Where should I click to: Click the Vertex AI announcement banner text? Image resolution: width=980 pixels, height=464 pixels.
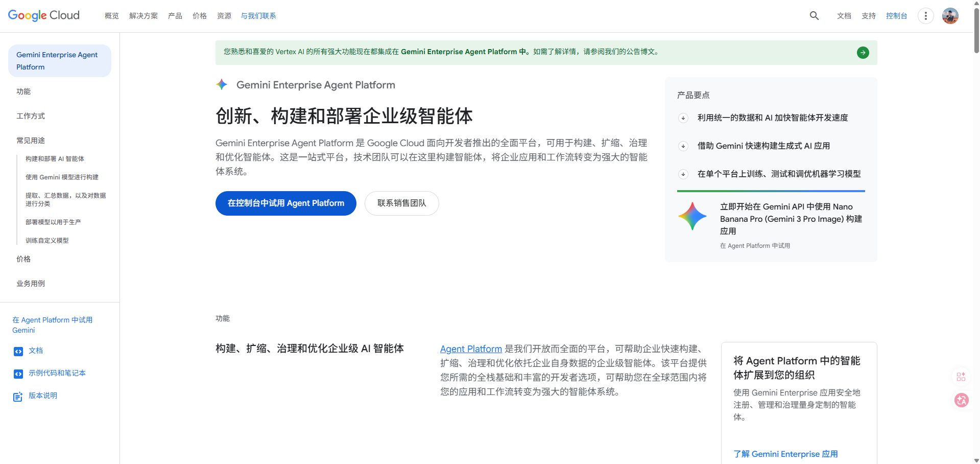(441, 52)
